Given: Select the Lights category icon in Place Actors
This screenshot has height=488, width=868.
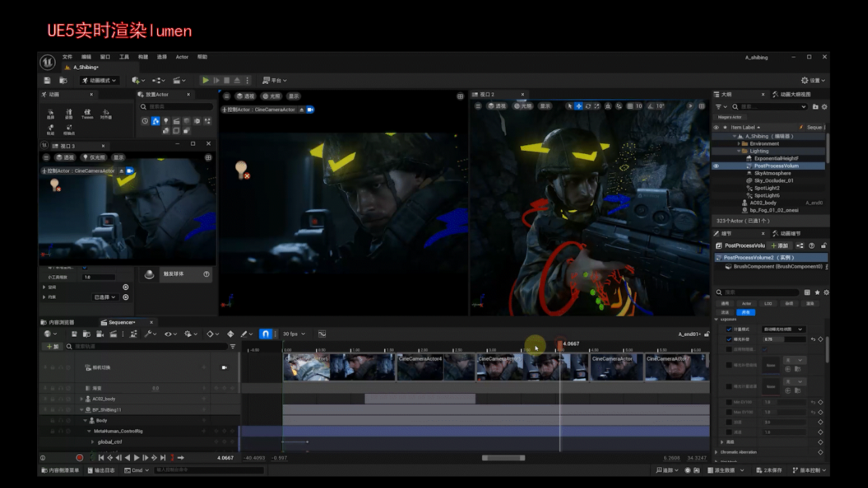Looking at the screenshot, I should (x=166, y=121).
